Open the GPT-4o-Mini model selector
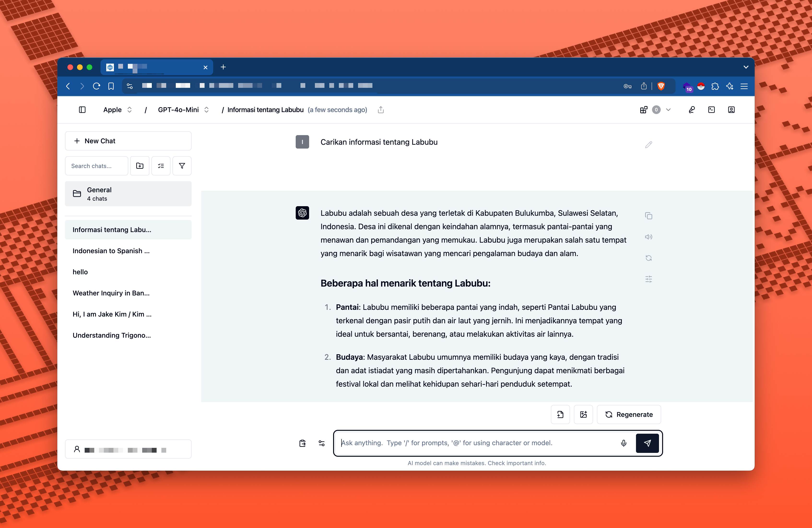The width and height of the screenshot is (812, 528). point(183,110)
